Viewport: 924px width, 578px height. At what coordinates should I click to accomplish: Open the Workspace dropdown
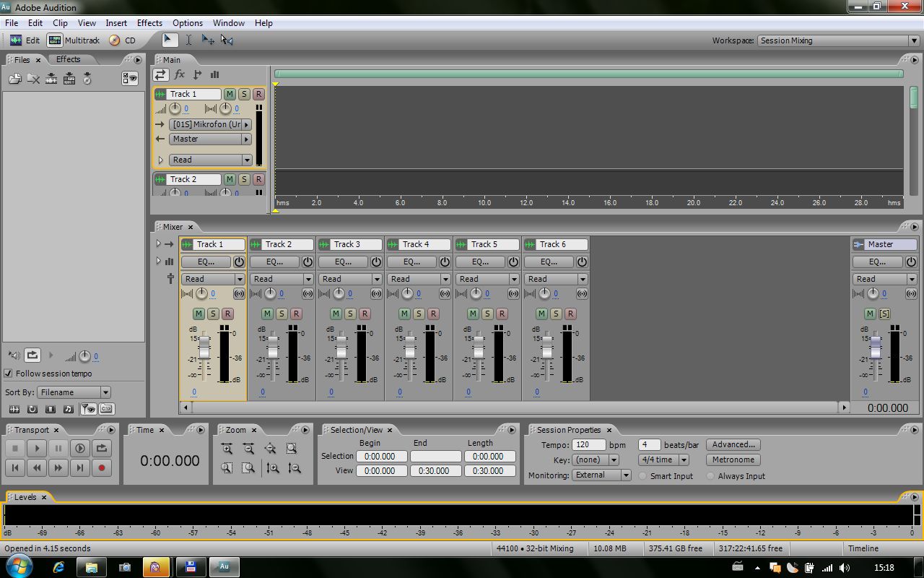point(838,40)
